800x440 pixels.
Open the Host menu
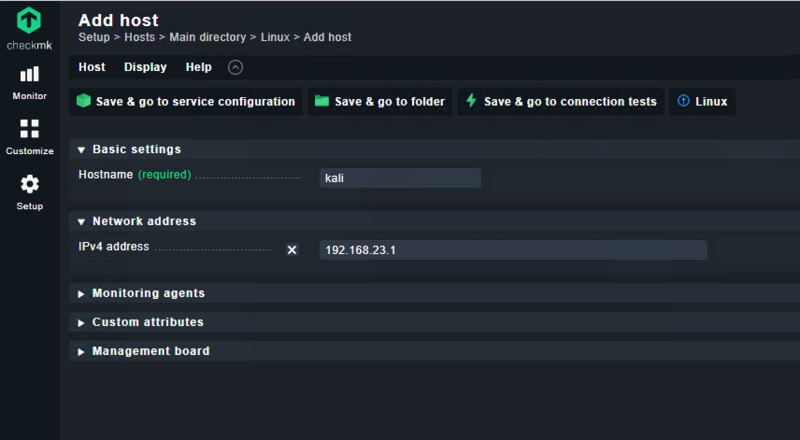tap(92, 68)
